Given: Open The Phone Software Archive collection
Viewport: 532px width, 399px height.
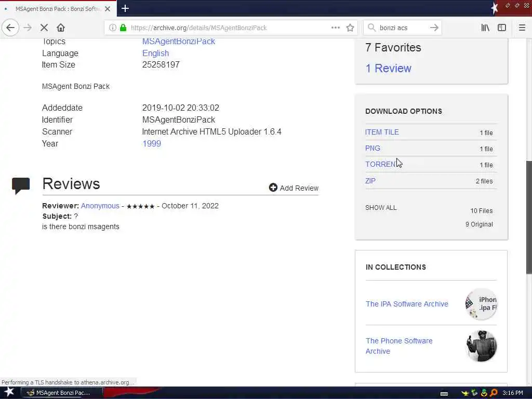Looking at the screenshot, I should [399, 345].
